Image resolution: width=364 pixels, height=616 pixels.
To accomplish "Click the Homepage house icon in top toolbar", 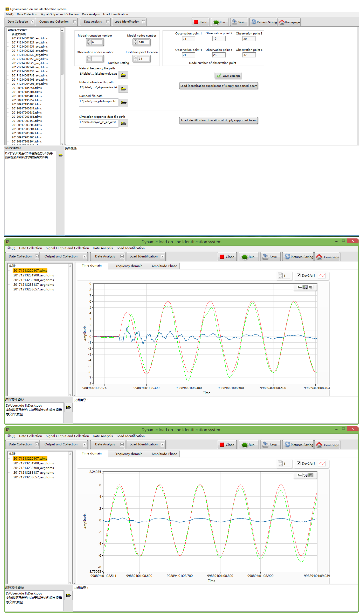I will 282,22.
